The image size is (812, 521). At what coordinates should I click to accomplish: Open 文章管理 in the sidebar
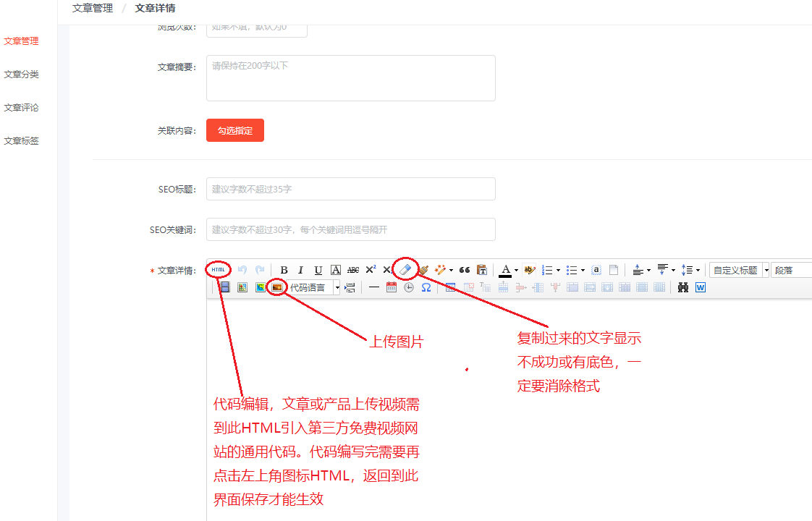(x=21, y=41)
